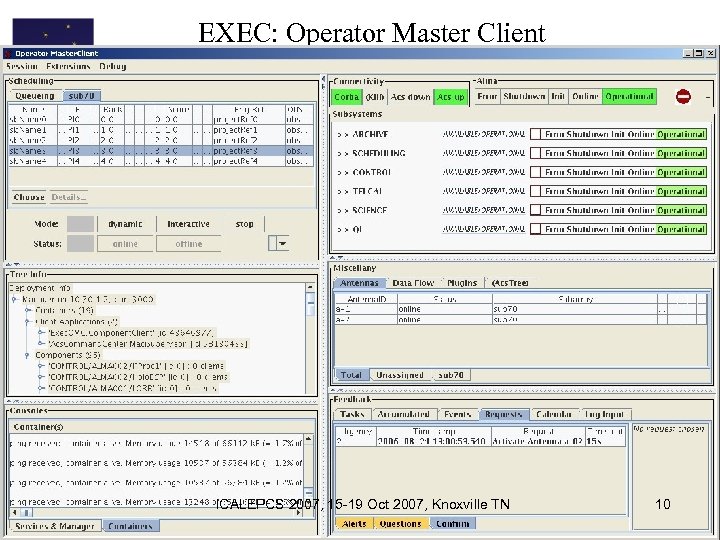This screenshot has width=720, height=540.
Task: Click the Alerts button
Action: (x=354, y=523)
